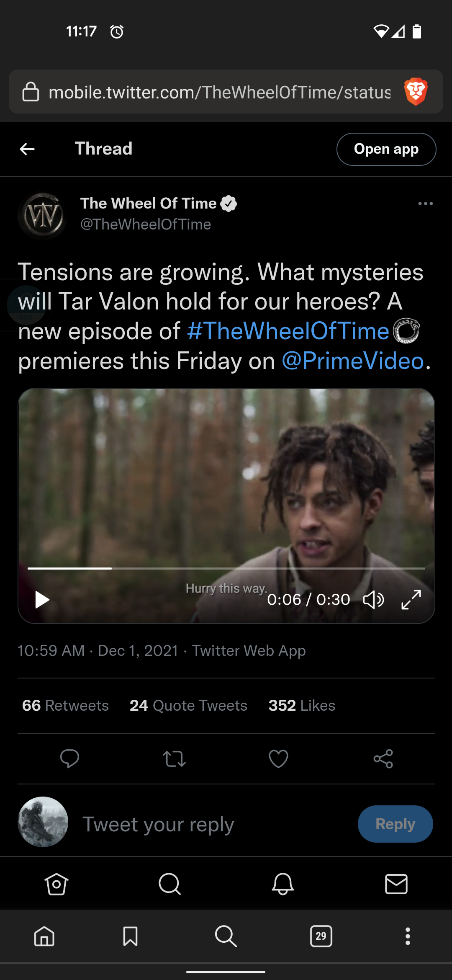Like the tweet with heart icon

[x=278, y=758]
